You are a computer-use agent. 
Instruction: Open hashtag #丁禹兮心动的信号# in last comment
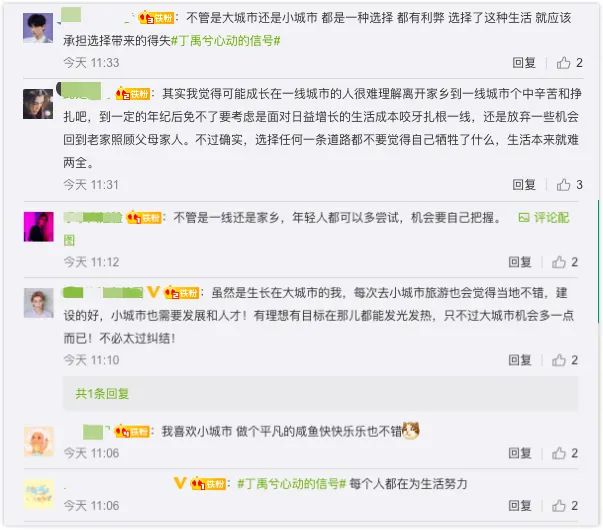pos(292,483)
